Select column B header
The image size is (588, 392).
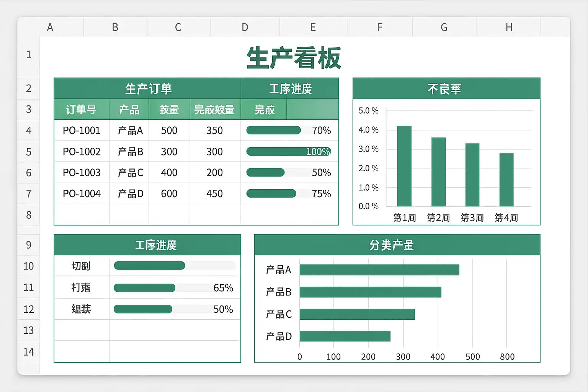tap(115, 27)
